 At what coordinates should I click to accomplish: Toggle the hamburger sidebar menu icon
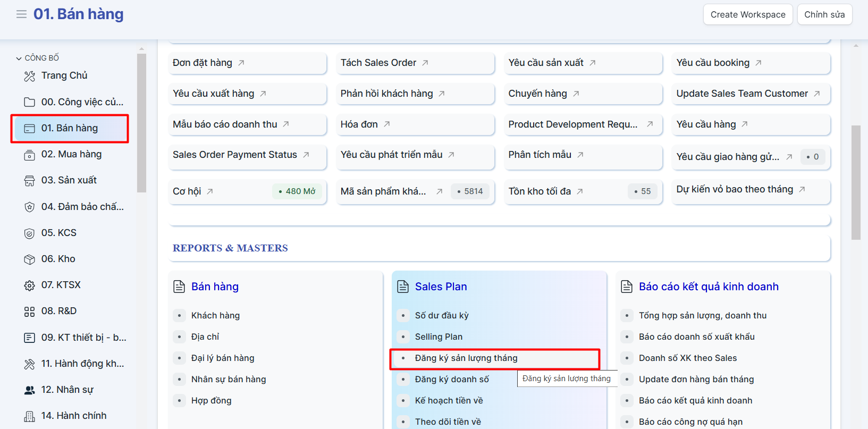point(21,14)
